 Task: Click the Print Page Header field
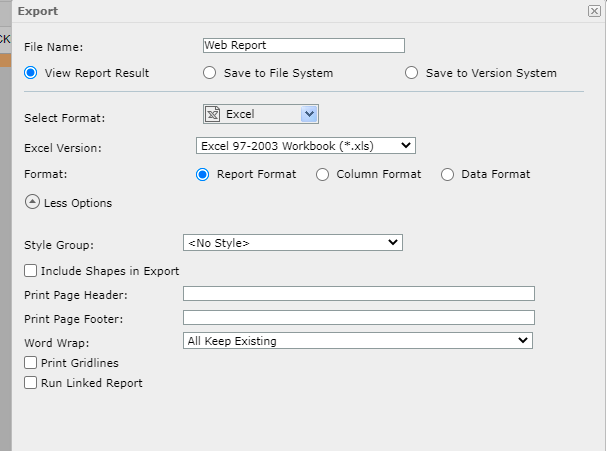tap(359, 293)
